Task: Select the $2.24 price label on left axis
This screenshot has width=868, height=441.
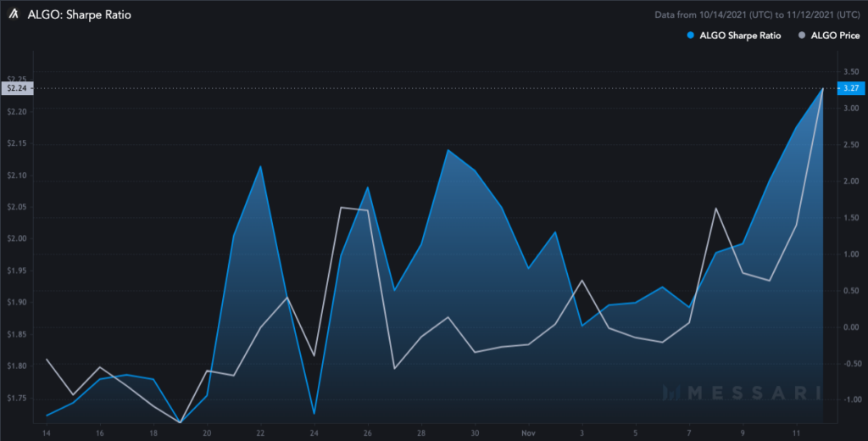Action: tap(18, 88)
